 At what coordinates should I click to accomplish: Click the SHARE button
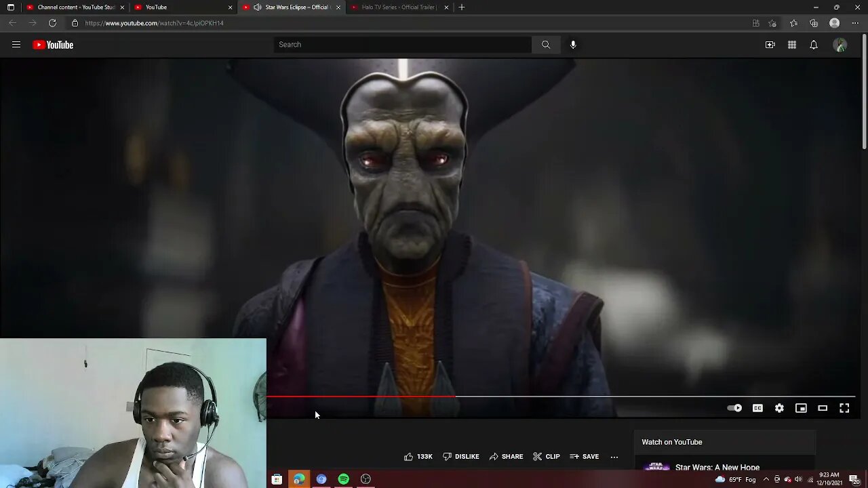pos(506,457)
